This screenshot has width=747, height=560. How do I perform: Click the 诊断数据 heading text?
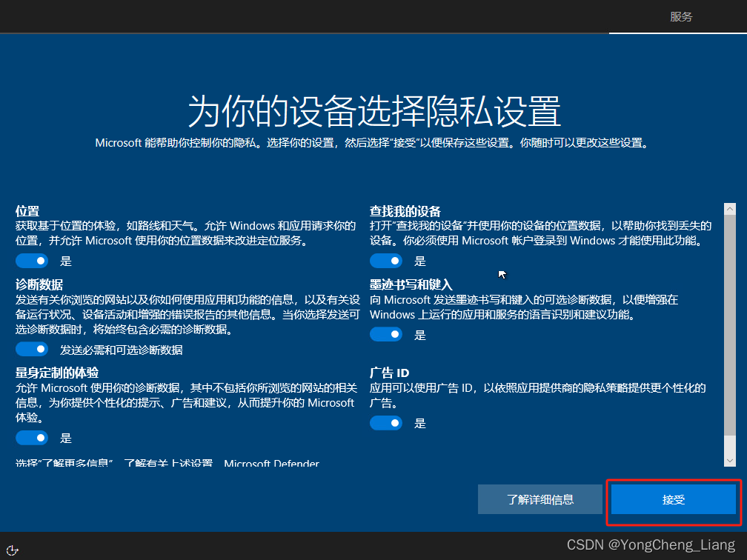pyautogui.click(x=39, y=284)
